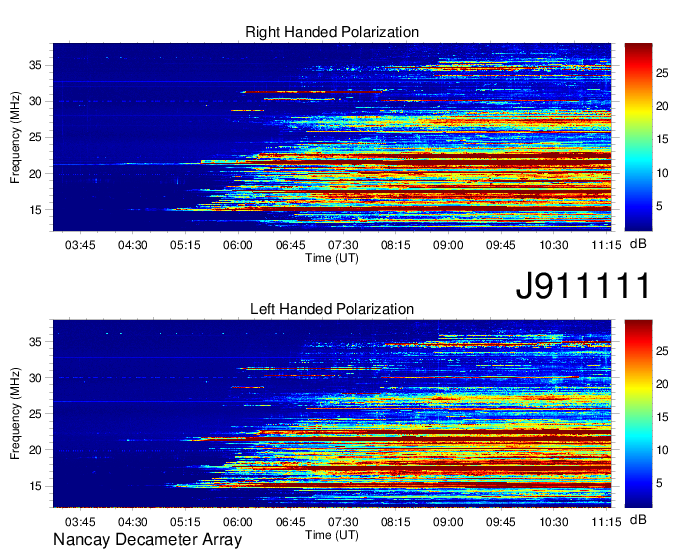Click 03:45 tick on Left Handed time axis

coord(80,522)
